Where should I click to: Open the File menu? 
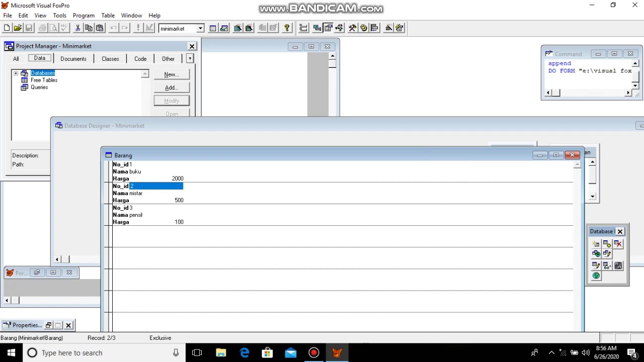point(8,16)
